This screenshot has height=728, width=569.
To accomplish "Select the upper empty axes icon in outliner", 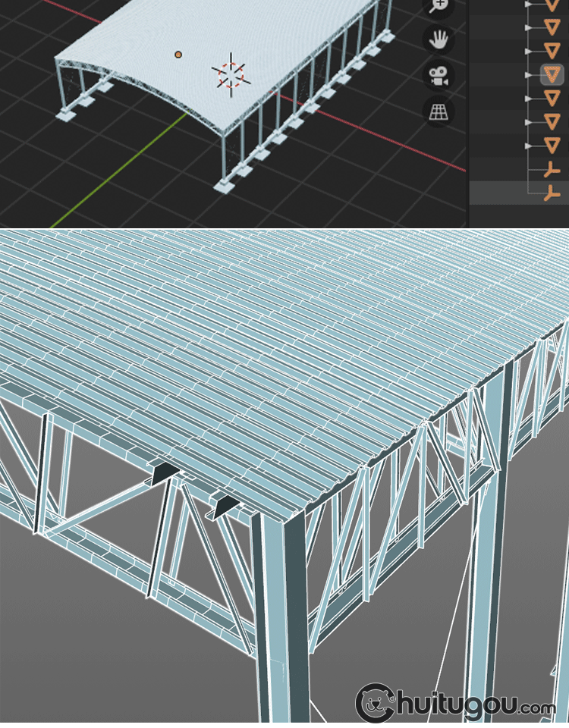I will click(552, 169).
